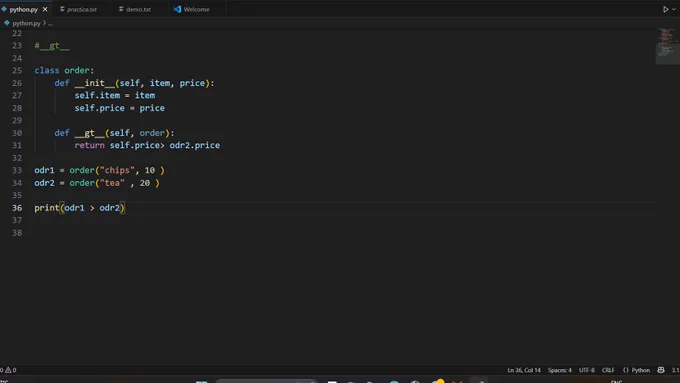Select the UTF-8 encoding indicator

tap(587, 370)
